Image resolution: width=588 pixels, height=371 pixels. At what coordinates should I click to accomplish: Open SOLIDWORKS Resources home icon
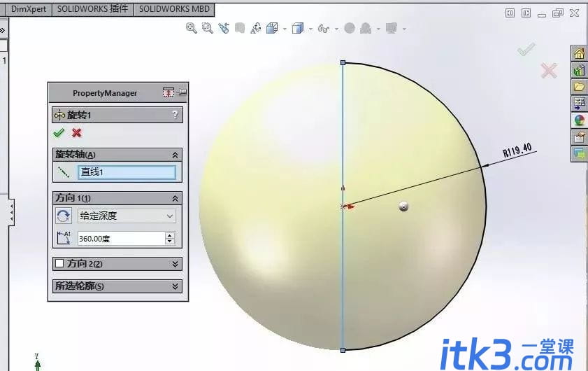(580, 53)
